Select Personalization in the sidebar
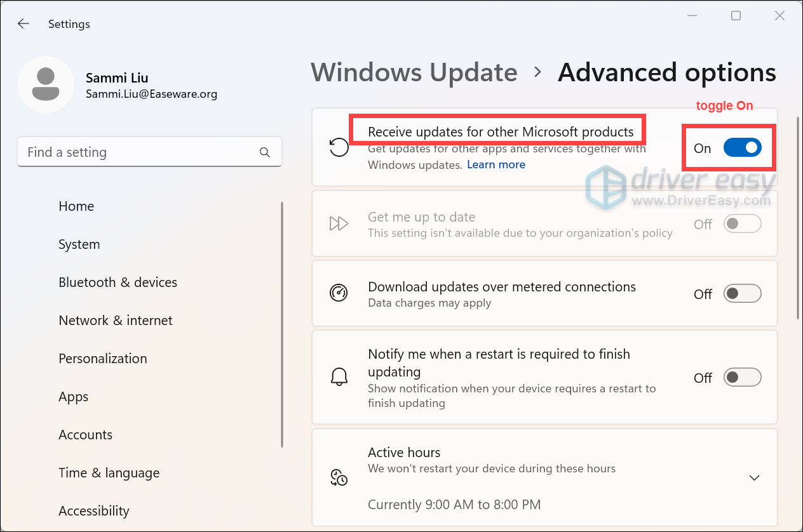The image size is (803, 532). point(103,359)
